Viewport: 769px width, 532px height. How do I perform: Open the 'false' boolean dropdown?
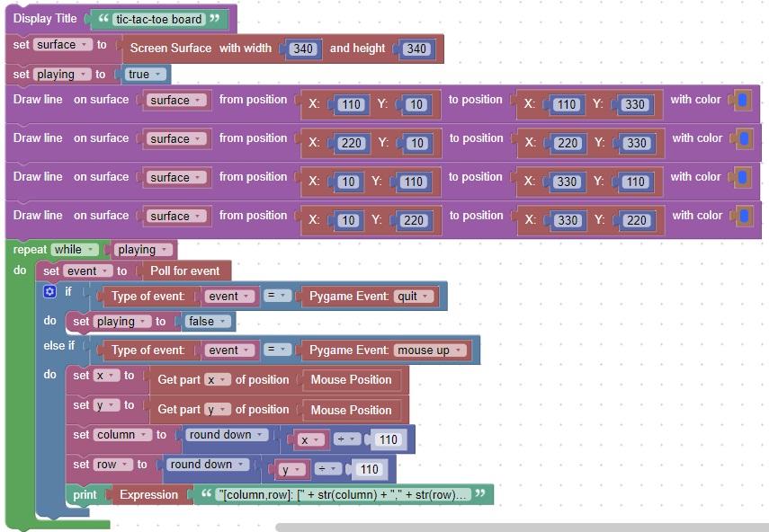[x=209, y=322]
